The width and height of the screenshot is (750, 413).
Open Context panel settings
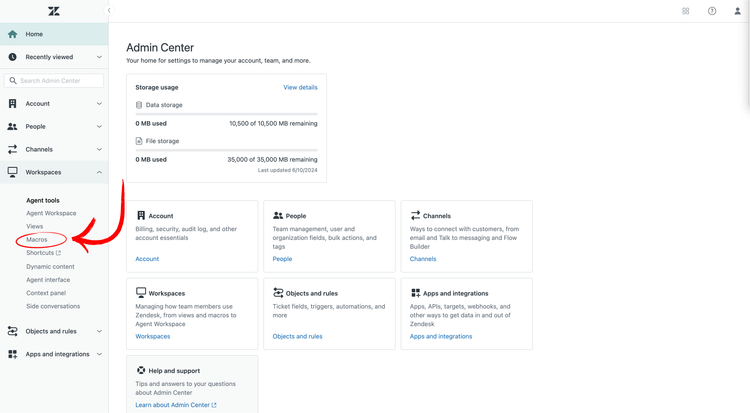click(46, 293)
